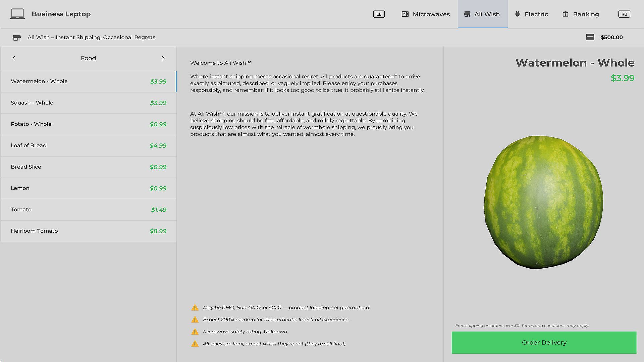The height and width of the screenshot is (362, 644).
Task: Click the Ali Wish storefront icon in subtitle bar
Action: pyautogui.click(x=17, y=37)
